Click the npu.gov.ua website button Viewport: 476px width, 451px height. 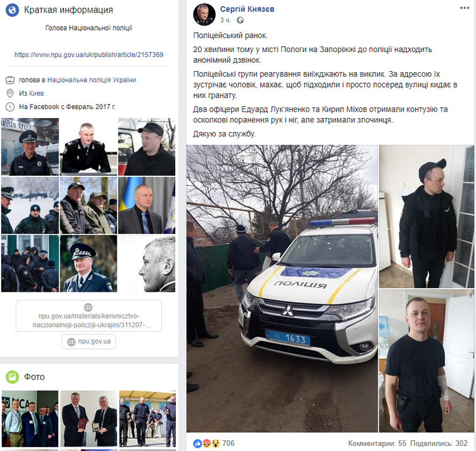coord(89,342)
